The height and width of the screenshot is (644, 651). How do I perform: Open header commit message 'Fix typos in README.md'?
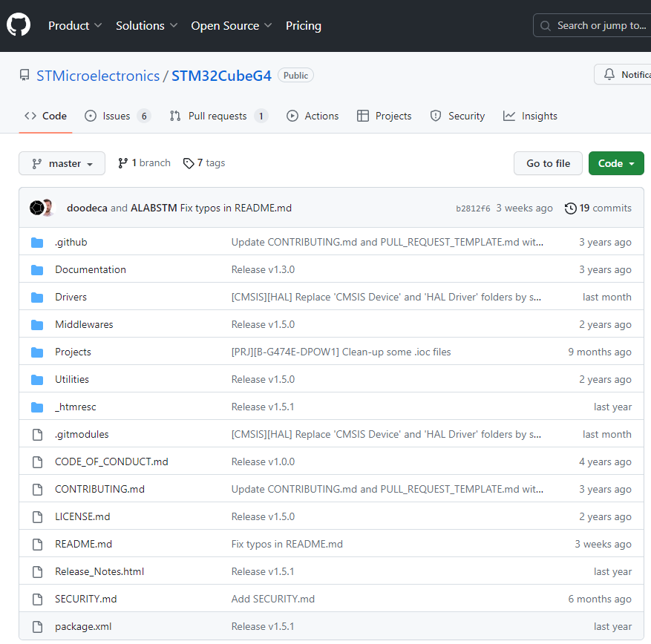(236, 208)
